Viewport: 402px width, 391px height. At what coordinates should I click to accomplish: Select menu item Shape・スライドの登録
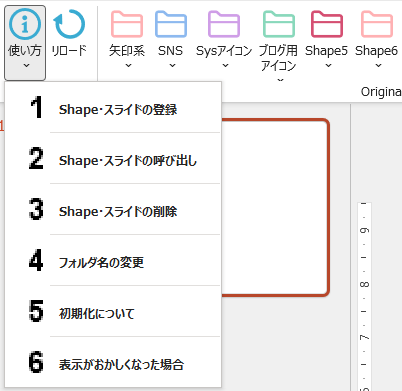[x=113, y=107]
